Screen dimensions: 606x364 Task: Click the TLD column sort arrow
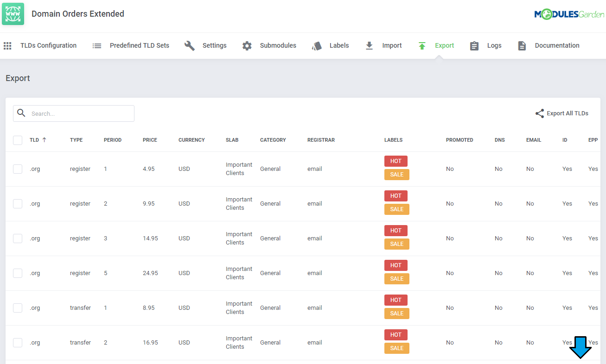tap(44, 140)
